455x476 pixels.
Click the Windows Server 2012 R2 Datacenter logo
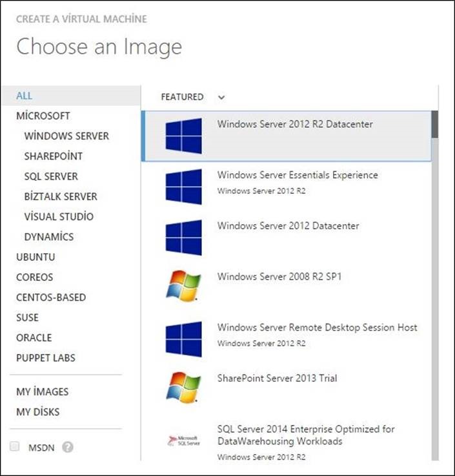[x=183, y=136]
